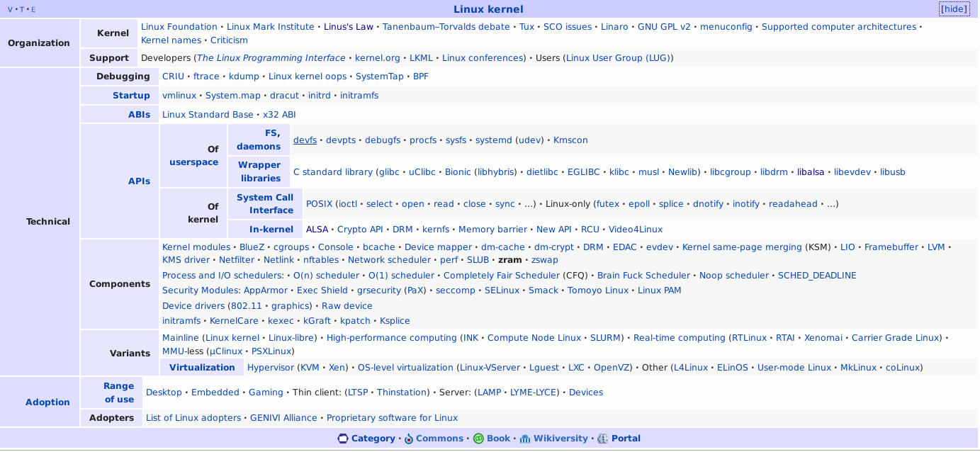Click the Commons logo icon
The image size is (980, 452).
pos(409,439)
